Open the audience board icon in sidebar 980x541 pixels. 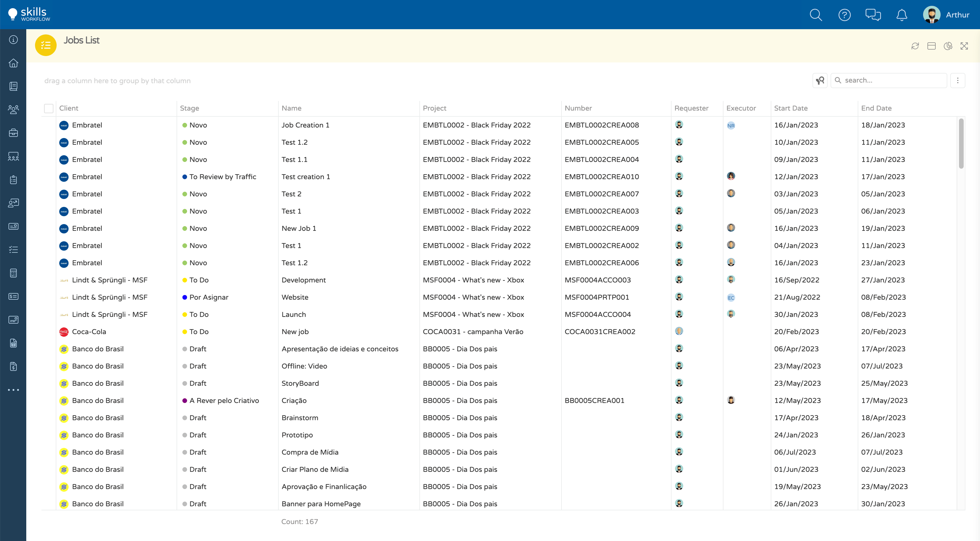[x=13, y=156]
